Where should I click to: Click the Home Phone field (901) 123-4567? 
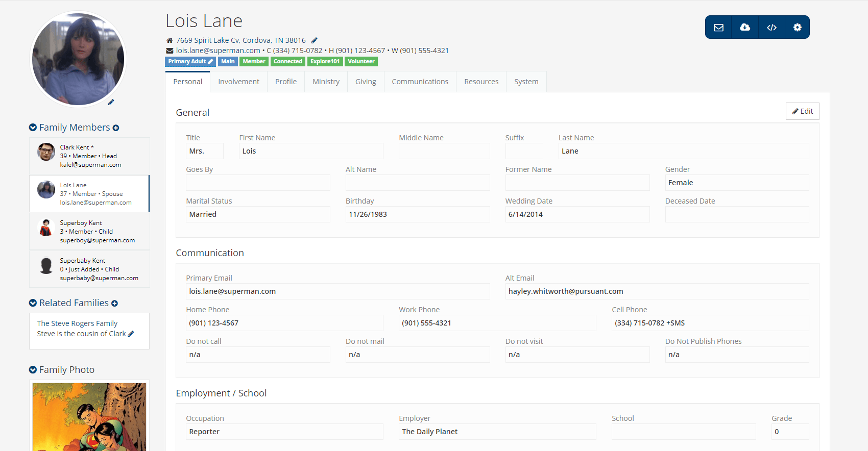pyautogui.click(x=284, y=323)
